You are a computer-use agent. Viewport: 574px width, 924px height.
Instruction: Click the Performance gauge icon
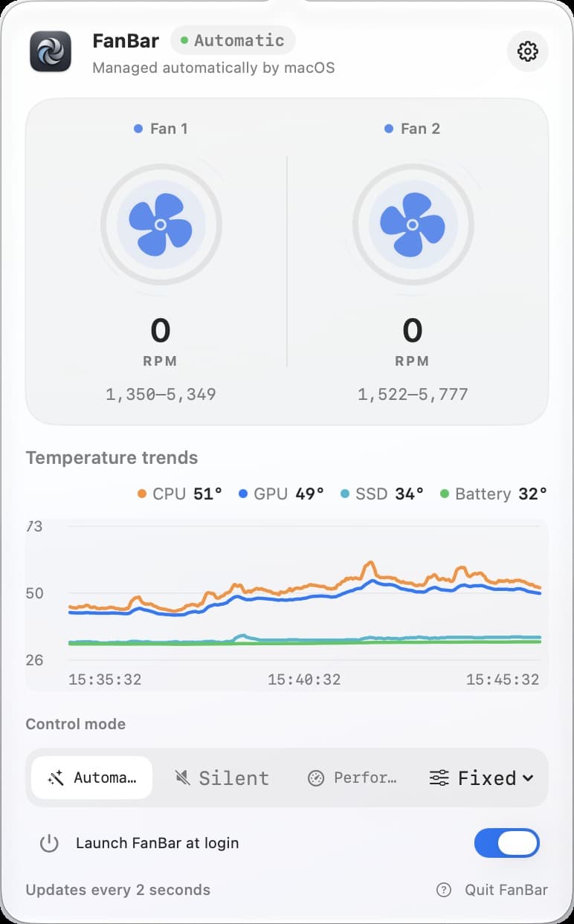(x=316, y=778)
